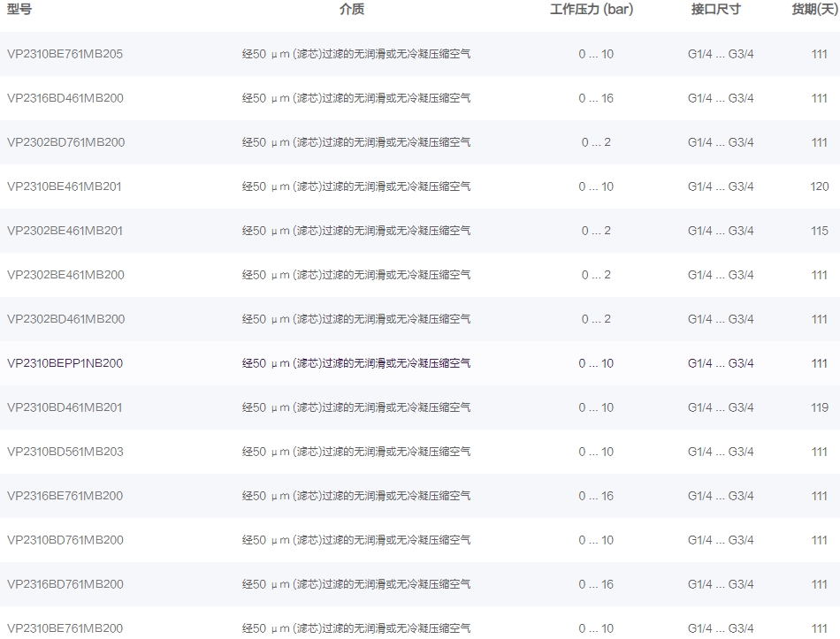The image size is (840, 639).
Task: Click medium description for VP2310BD561MB203
Action: (x=356, y=452)
